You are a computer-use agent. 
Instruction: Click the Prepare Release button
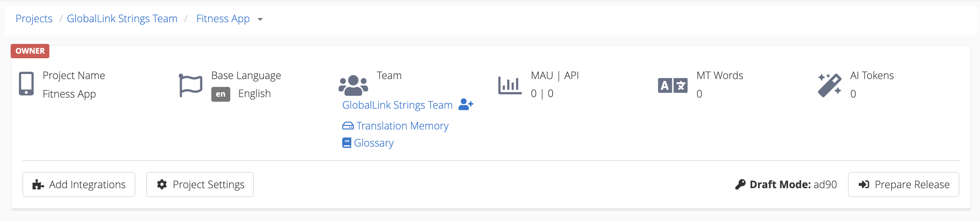pyautogui.click(x=903, y=184)
